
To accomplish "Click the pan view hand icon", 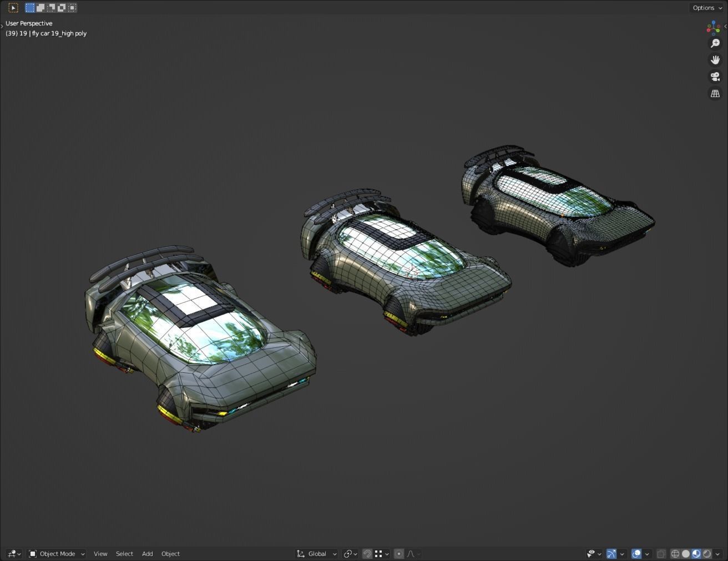I will [715, 60].
